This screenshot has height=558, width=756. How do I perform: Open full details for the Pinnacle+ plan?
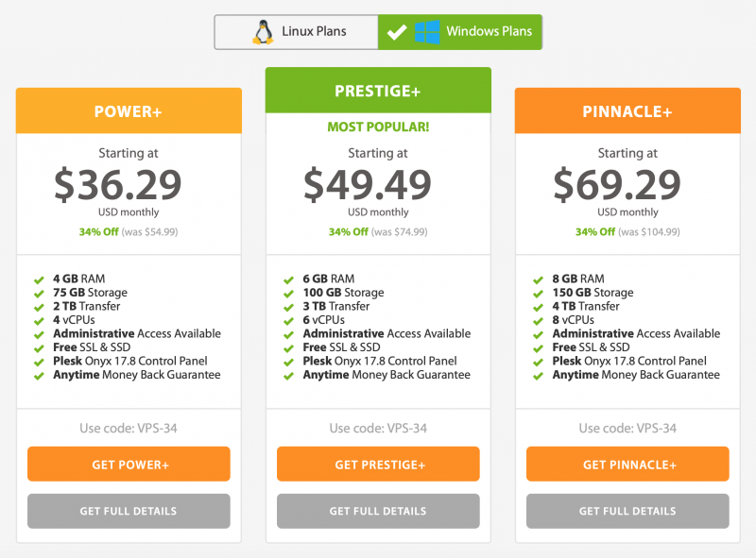627,511
